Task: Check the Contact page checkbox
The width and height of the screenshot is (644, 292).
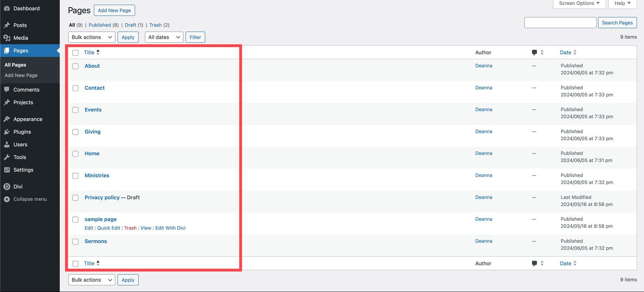Action: click(75, 88)
